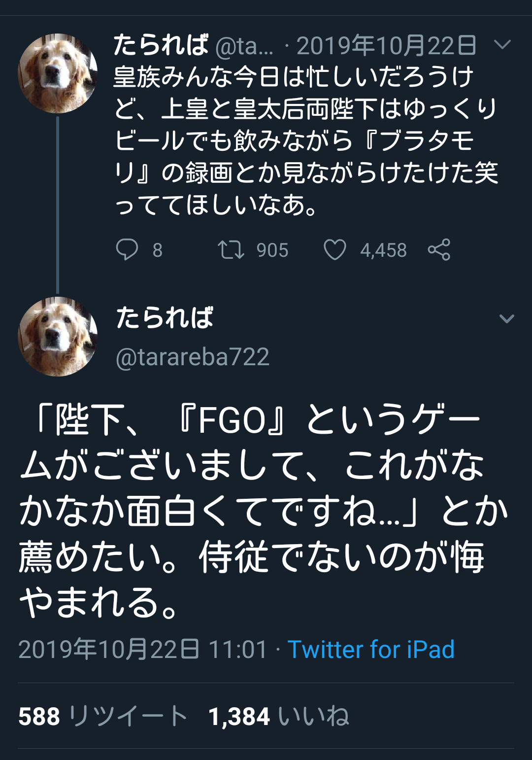Open the first tweet mentioning ブラタモリ

pos(305,140)
